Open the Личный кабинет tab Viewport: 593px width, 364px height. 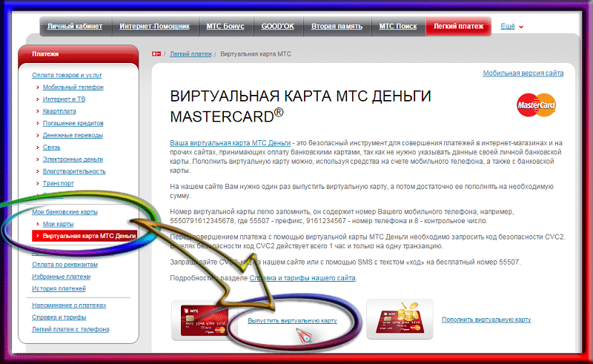pyautogui.click(x=75, y=27)
